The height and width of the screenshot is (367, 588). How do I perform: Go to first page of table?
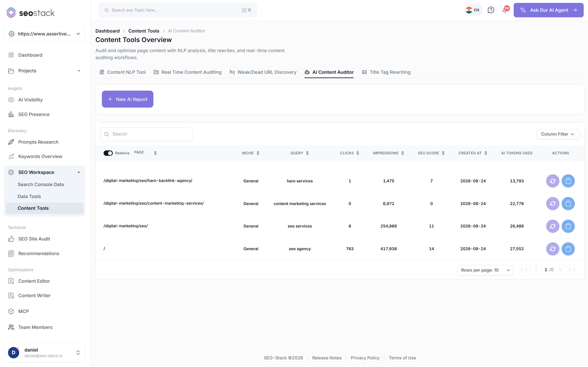coord(524,270)
